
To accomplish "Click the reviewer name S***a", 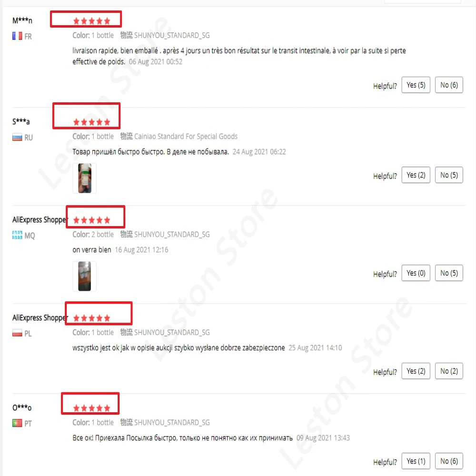I will [x=21, y=121].
